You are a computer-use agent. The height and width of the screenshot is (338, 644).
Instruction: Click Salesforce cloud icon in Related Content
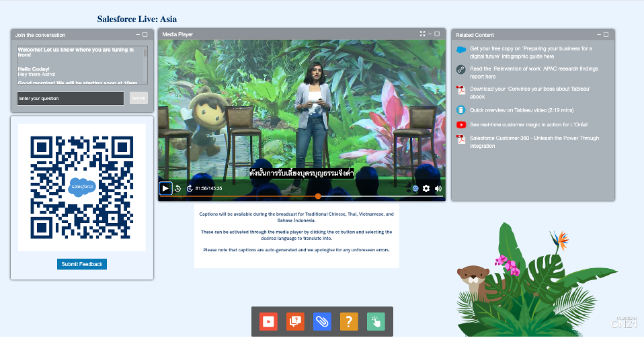tap(461, 50)
